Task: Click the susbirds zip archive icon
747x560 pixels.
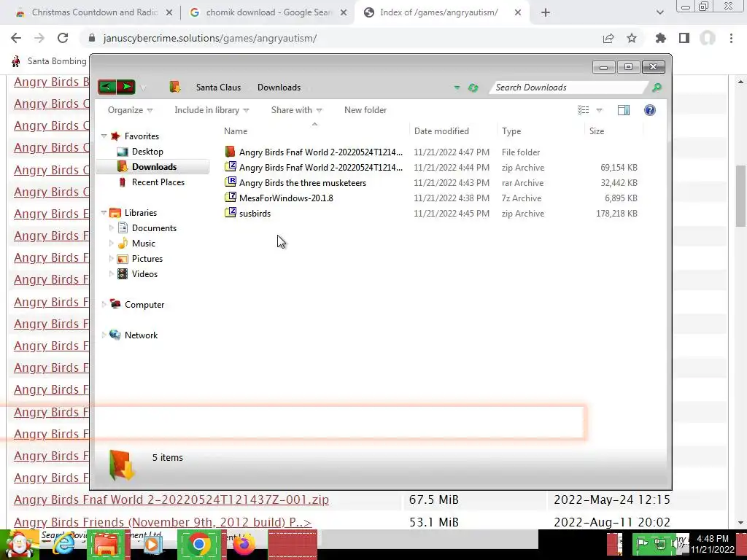Action: (x=231, y=212)
